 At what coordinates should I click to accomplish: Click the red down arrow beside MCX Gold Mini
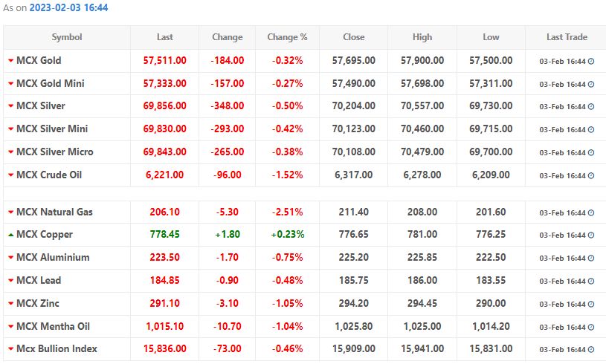point(11,84)
